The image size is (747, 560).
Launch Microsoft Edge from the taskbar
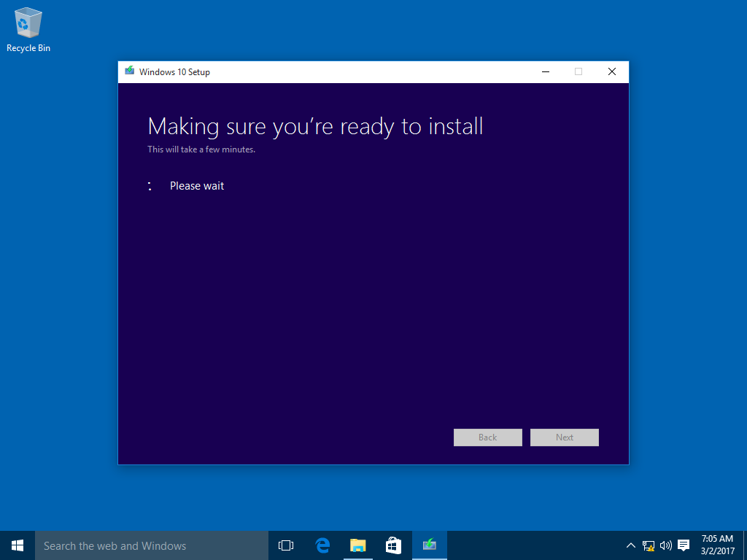click(x=322, y=545)
